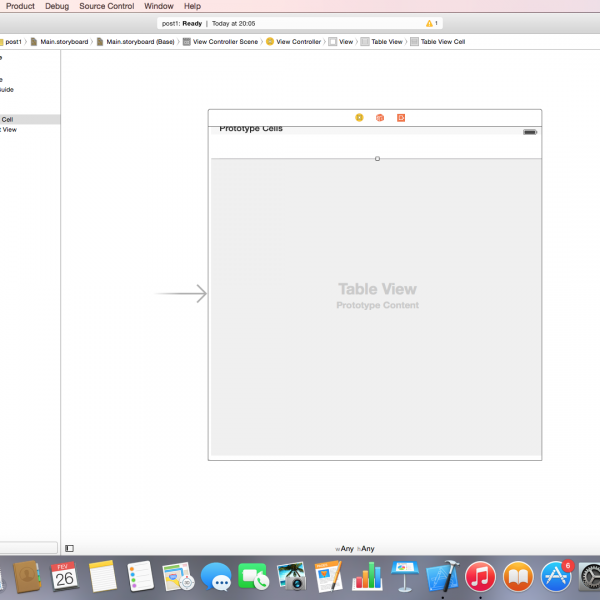This screenshot has width=600, height=600.
Task: Click the Prototype Cells header label
Action: (251, 129)
